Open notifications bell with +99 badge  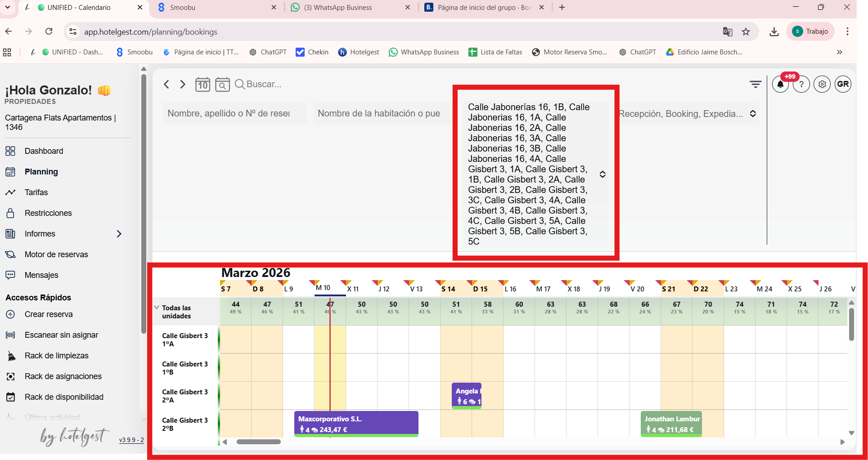[781, 84]
